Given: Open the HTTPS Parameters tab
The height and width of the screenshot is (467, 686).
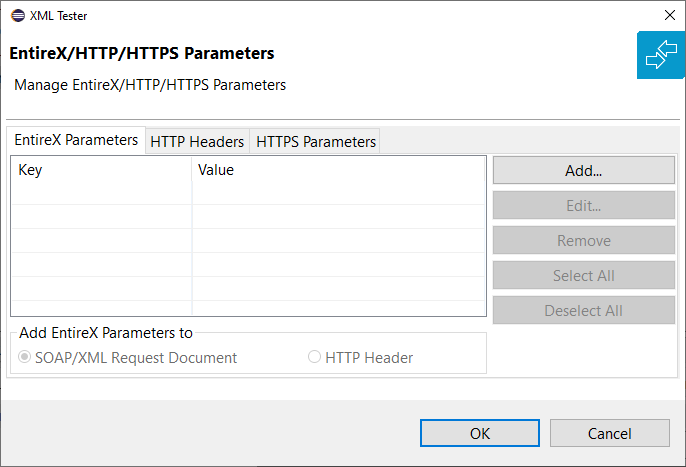Looking at the screenshot, I should pos(316,142).
